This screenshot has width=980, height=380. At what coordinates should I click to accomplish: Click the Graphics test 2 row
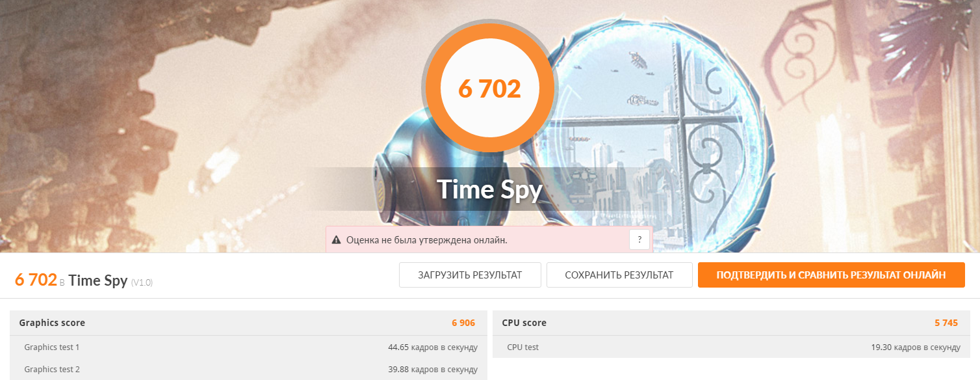click(246, 369)
